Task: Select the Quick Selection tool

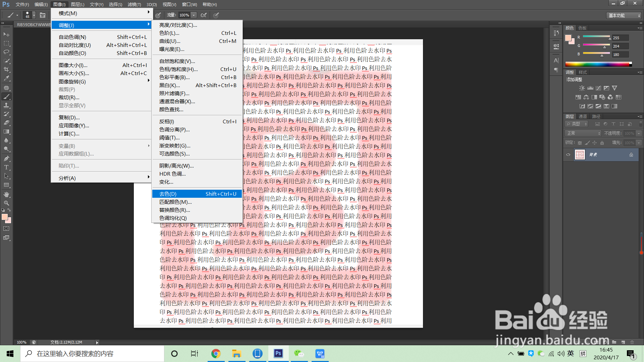Action: 6,61
